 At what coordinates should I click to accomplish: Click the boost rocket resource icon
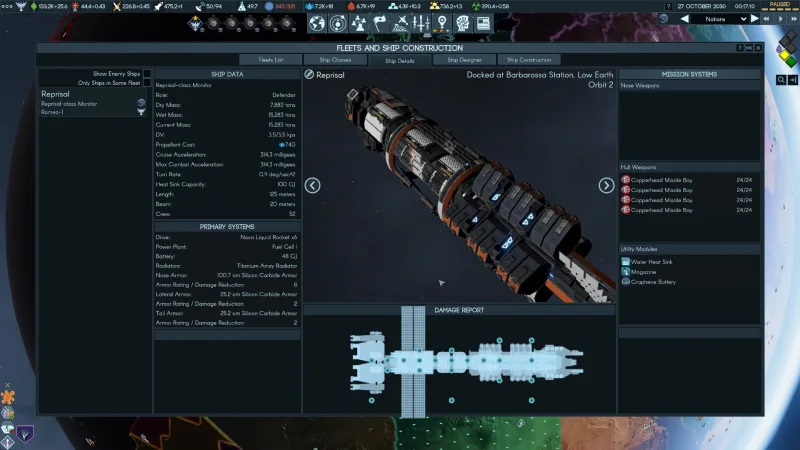[159, 6]
